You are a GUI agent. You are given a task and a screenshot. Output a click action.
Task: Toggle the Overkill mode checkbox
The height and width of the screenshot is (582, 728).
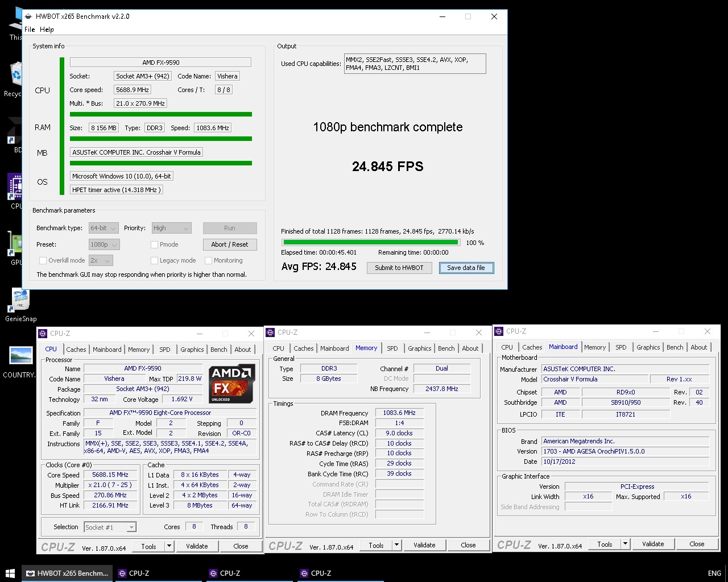43,260
